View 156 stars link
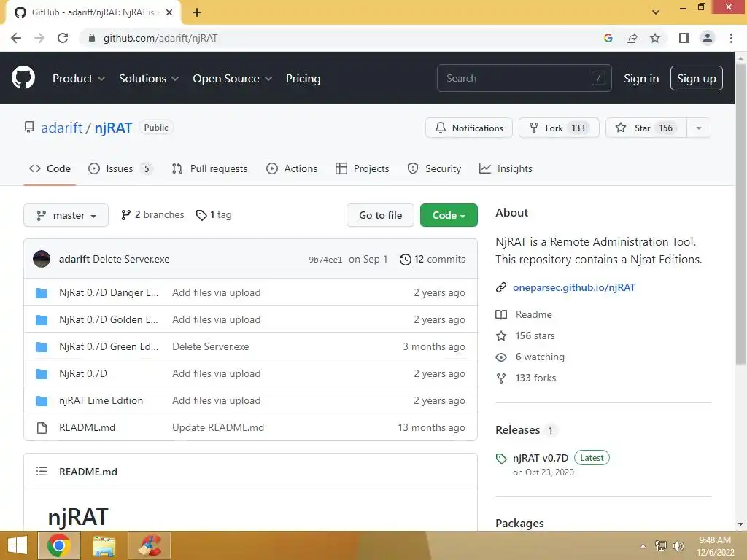 535,335
